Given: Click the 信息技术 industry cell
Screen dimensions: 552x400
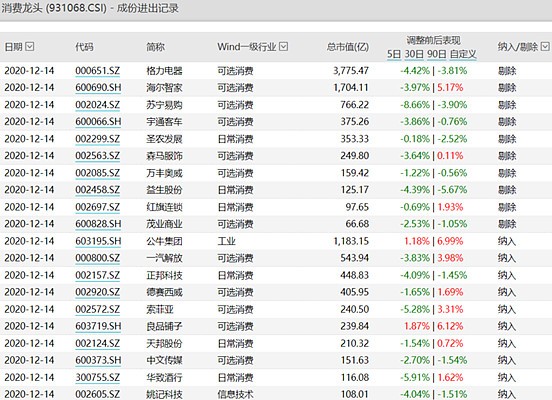Looking at the screenshot, I should pyautogui.click(x=235, y=394).
